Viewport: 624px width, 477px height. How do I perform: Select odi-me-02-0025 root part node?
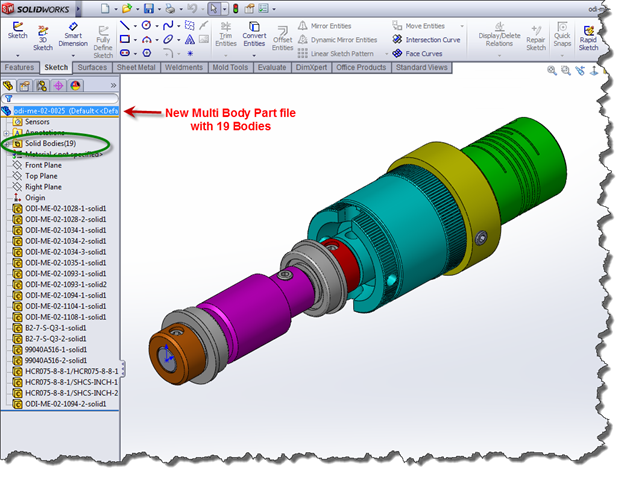(x=66, y=111)
